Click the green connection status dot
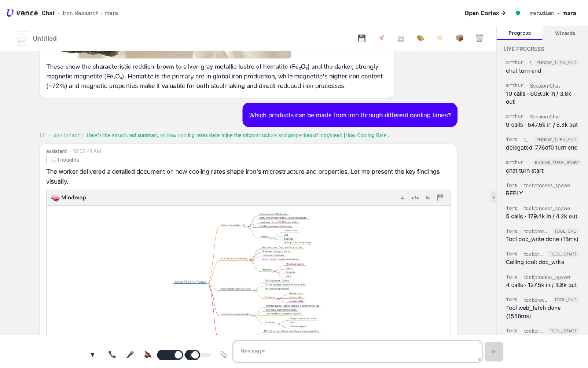This screenshot has width=588, height=368. click(518, 13)
